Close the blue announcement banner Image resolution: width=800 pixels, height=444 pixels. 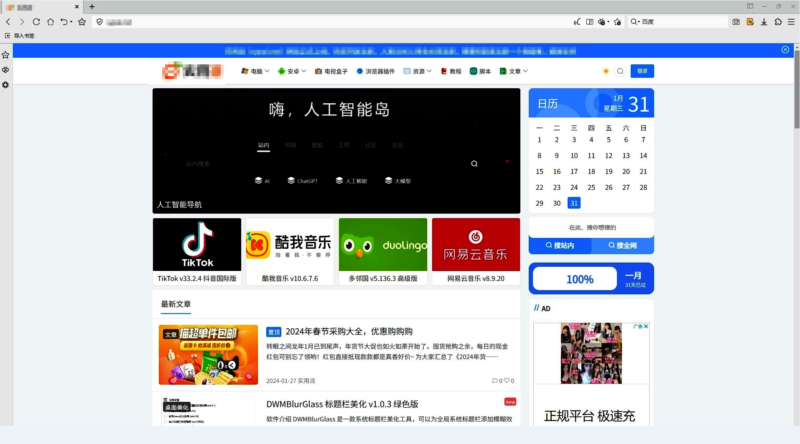click(x=785, y=50)
